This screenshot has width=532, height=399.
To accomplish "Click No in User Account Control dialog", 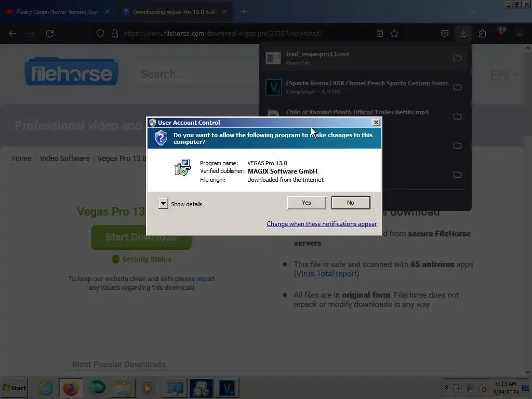I will tap(351, 203).
